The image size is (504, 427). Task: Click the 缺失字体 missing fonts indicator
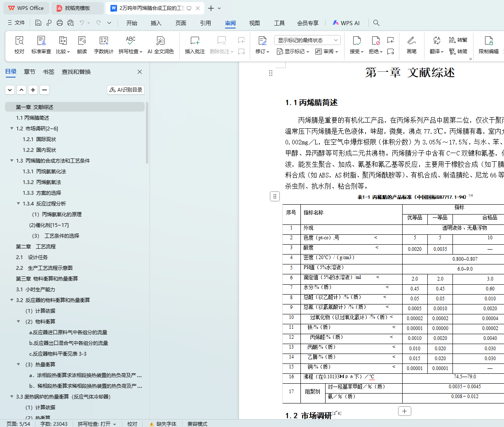[163, 424]
